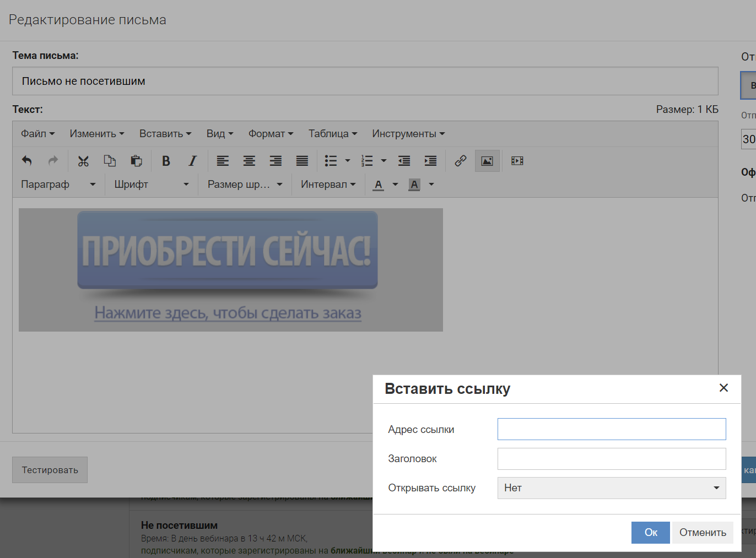Click the Адрес ссылки input field

coord(611,429)
